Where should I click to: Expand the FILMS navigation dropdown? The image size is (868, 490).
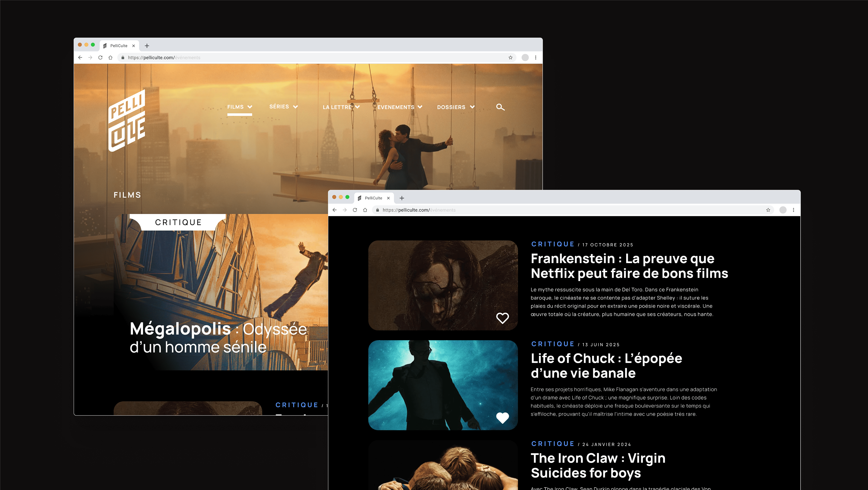(240, 107)
